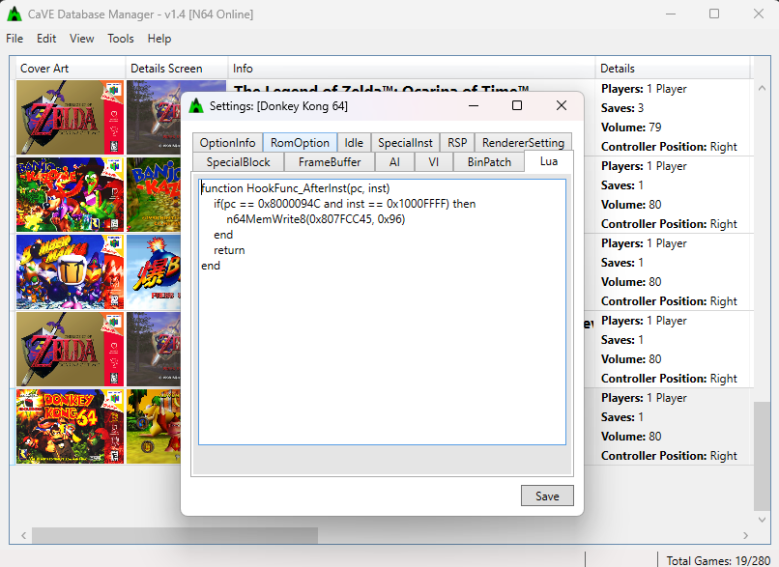
Task: Click 'Total Games: 19/280' status text
Action: point(718,561)
